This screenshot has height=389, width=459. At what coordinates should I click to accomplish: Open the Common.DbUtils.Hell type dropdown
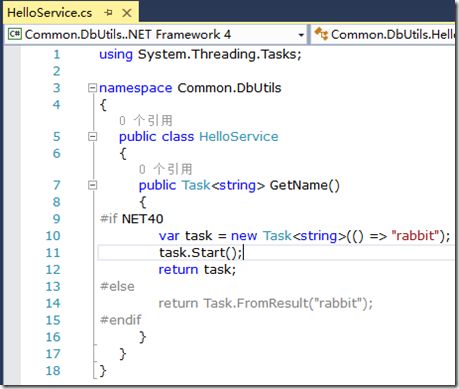(x=383, y=34)
